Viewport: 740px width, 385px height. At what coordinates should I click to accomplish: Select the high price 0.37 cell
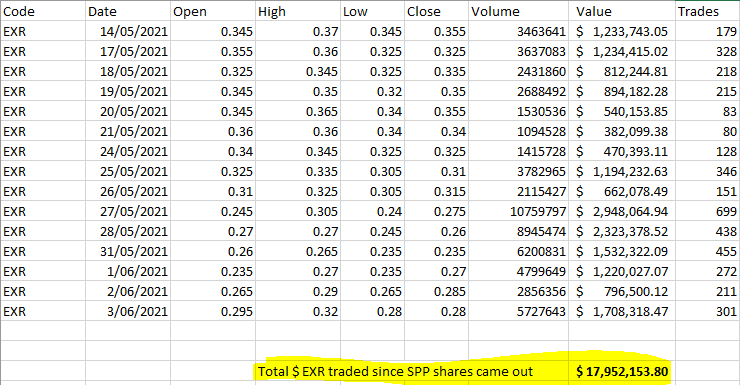(x=298, y=32)
